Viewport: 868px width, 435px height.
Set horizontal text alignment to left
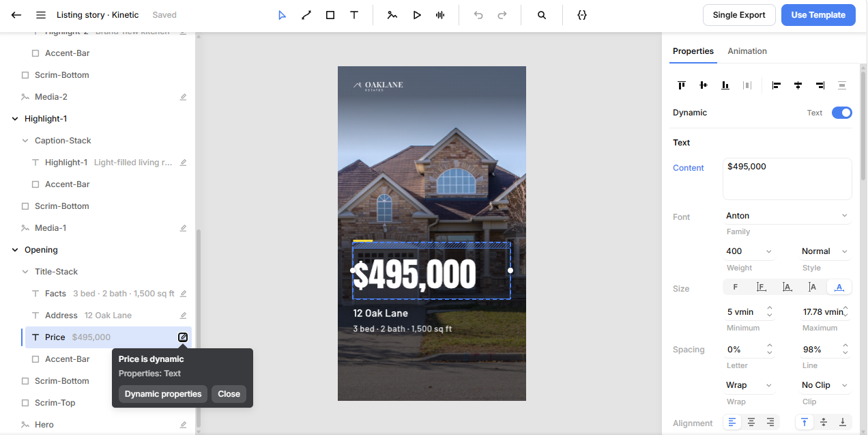click(732, 423)
